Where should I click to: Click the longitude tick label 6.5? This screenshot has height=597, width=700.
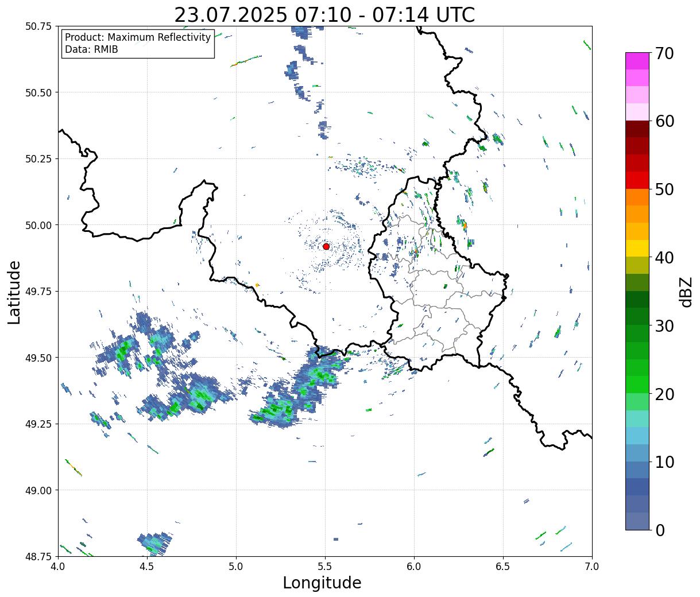point(503,567)
